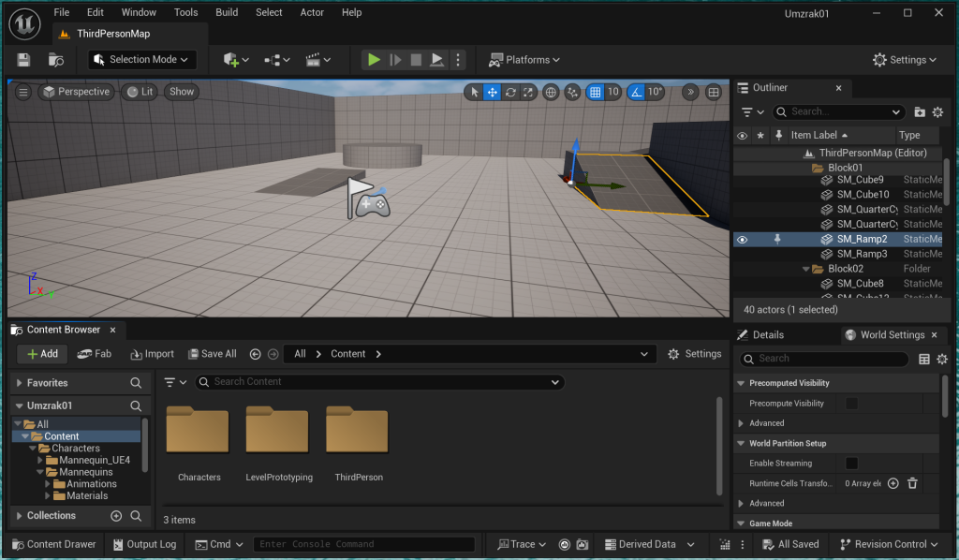Click the Unreal Engine logo
The height and width of the screenshot is (560, 959).
click(x=25, y=24)
